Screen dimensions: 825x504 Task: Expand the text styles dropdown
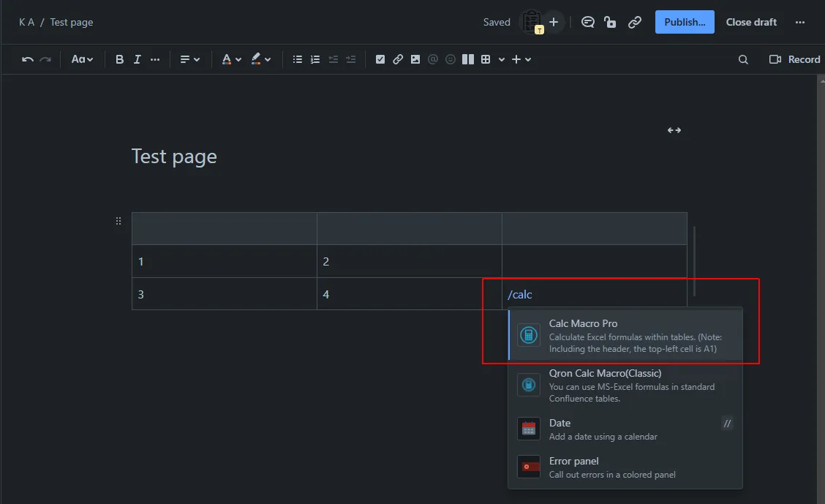82,59
